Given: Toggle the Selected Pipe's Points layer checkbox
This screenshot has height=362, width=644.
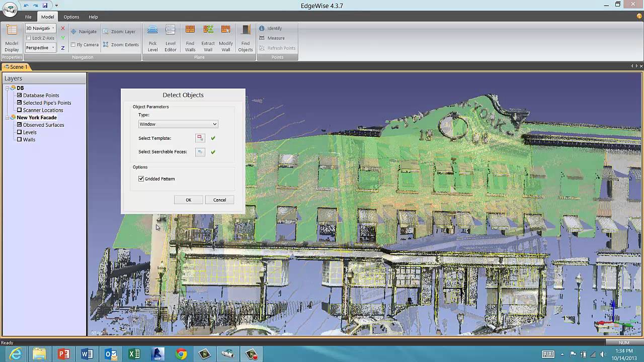Looking at the screenshot, I should (20, 103).
